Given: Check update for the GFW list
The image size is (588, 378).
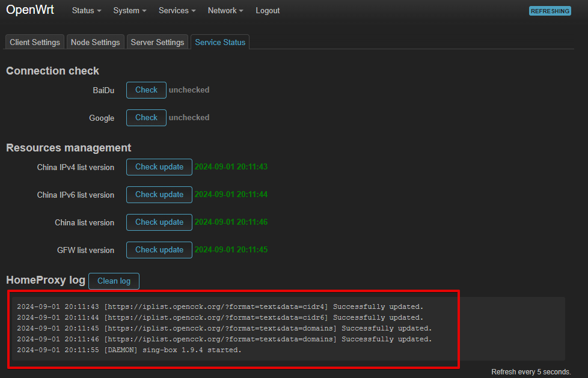Looking at the screenshot, I should click(x=159, y=249).
